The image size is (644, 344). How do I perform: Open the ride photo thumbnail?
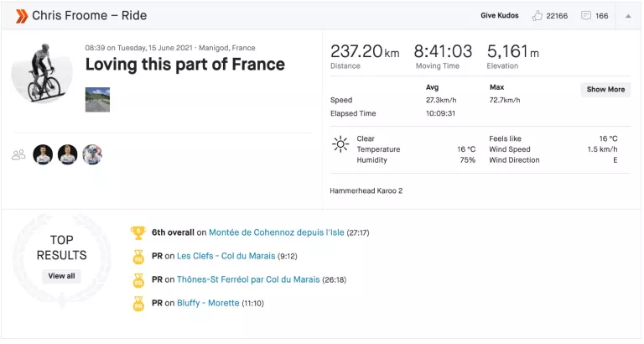(97, 100)
